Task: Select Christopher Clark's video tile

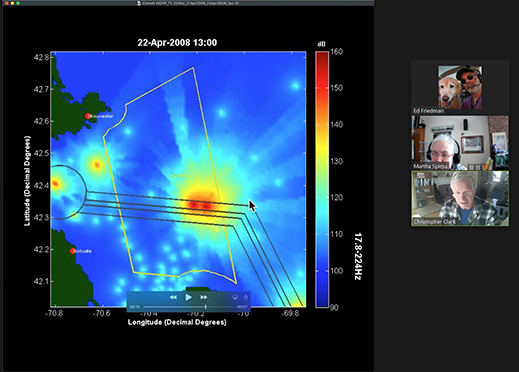Action: 460,198
